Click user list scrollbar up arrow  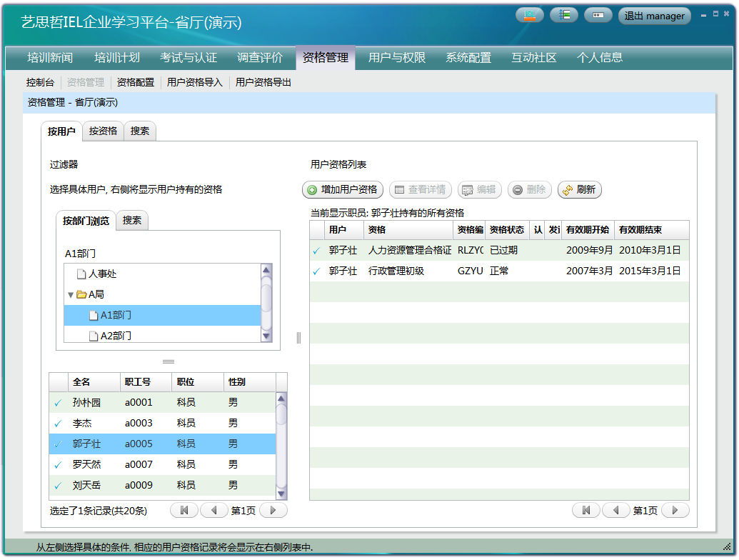[x=281, y=399]
